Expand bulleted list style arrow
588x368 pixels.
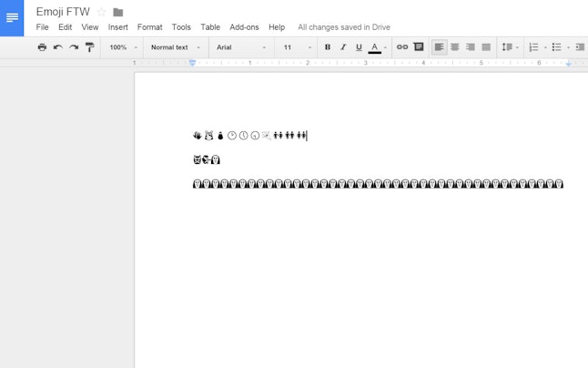[568, 47]
